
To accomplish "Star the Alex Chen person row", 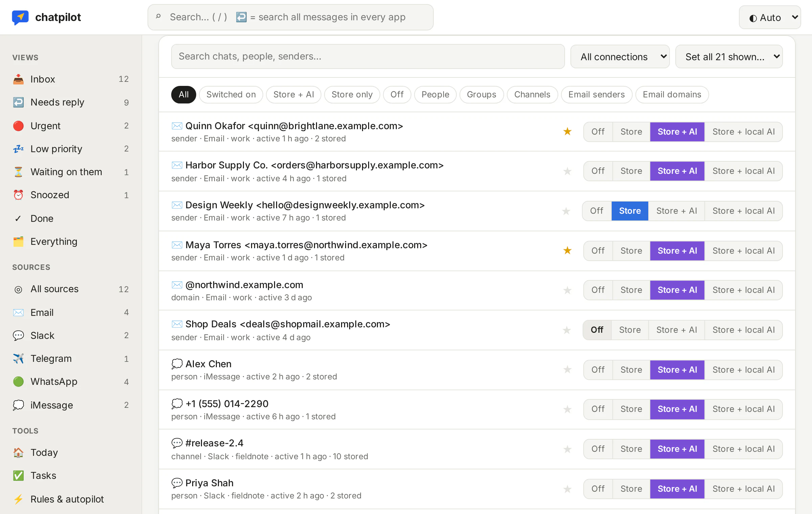I will 567,370.
